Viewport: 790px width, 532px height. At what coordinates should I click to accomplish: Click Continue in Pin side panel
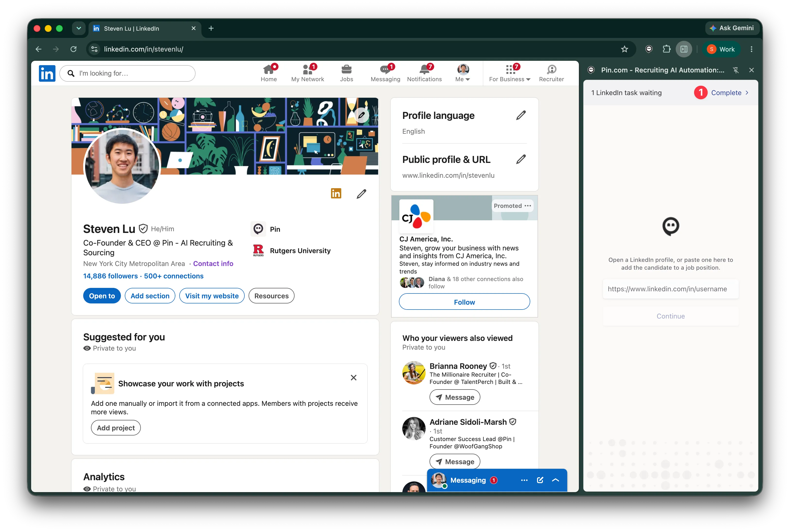(x=671, y=316)
